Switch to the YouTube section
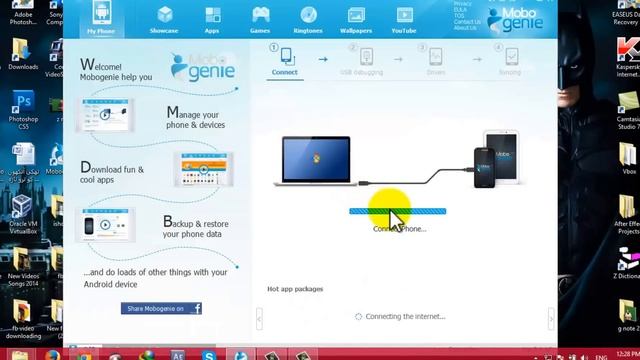This screenshot has height=360, width=640. point(404,19)
